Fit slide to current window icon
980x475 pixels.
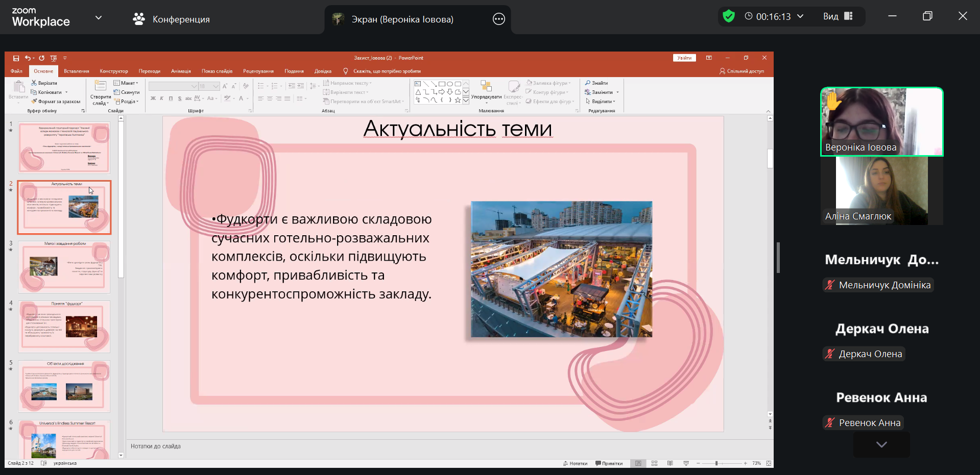pyautogui.click(x=769, y=463)
